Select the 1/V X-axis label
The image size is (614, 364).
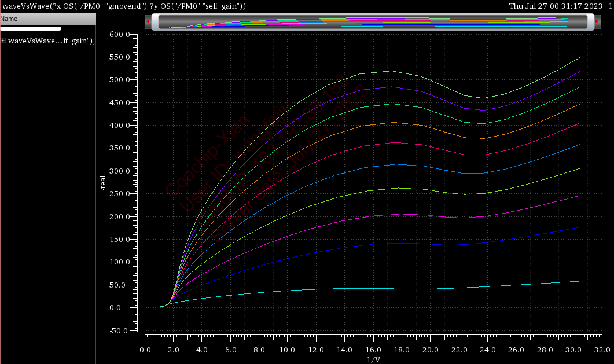(x=373, y=359)
